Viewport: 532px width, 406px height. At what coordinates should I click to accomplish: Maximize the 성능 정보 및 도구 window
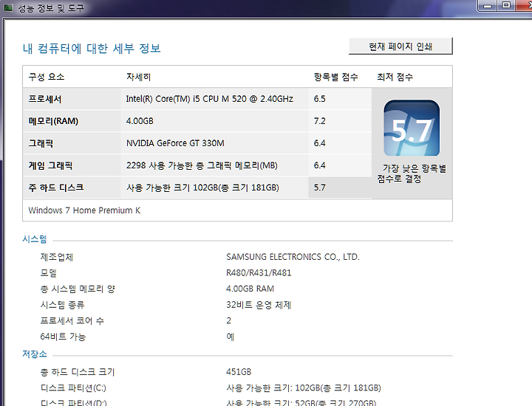tap(506, 5)
